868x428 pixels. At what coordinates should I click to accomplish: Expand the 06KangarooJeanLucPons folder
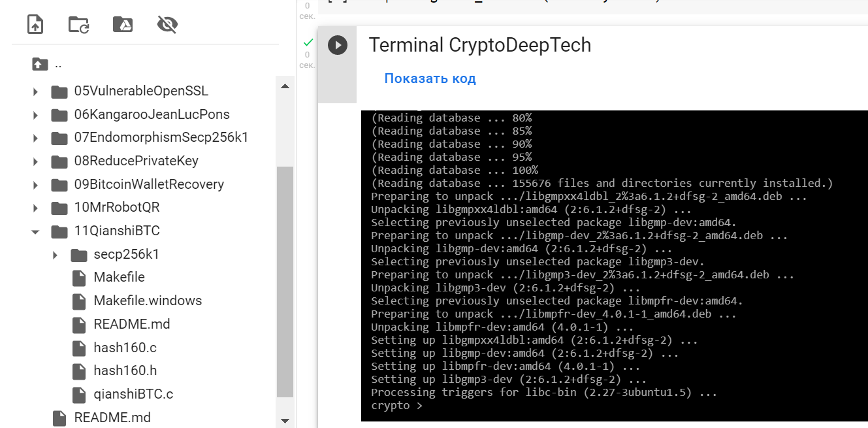click(35, 115)
